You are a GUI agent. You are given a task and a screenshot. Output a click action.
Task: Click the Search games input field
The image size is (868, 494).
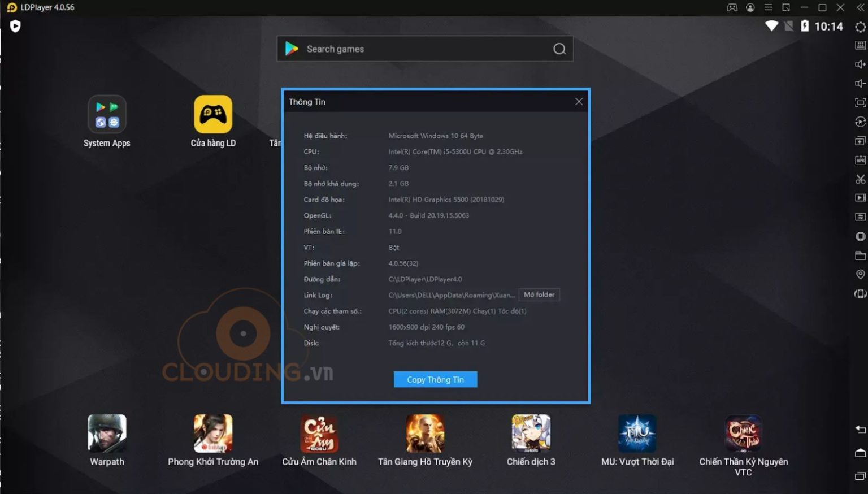pyautogui.click(x=424, y=49)
